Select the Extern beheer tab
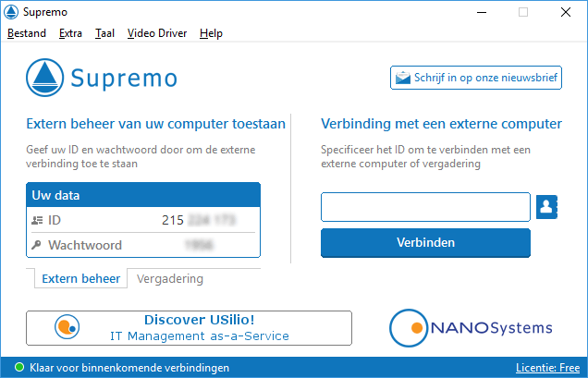The width and height of the screenshot is (588, 378). pyautogui.click(x=81, y=278)
